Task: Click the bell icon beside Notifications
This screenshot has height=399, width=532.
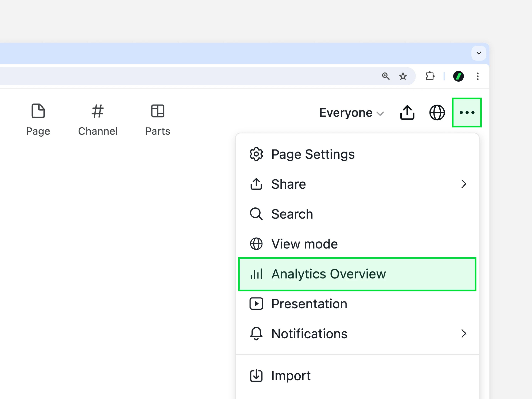Action: pos(256,334)
